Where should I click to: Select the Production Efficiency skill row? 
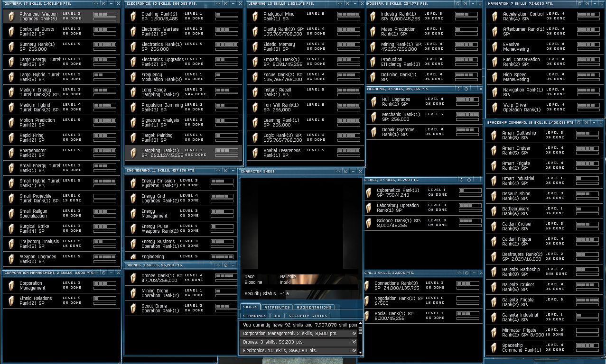pos(424,62)
